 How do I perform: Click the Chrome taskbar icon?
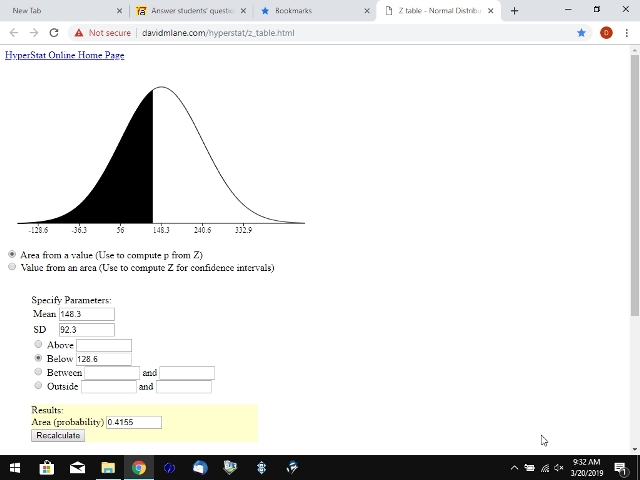(x=139, y=467)
